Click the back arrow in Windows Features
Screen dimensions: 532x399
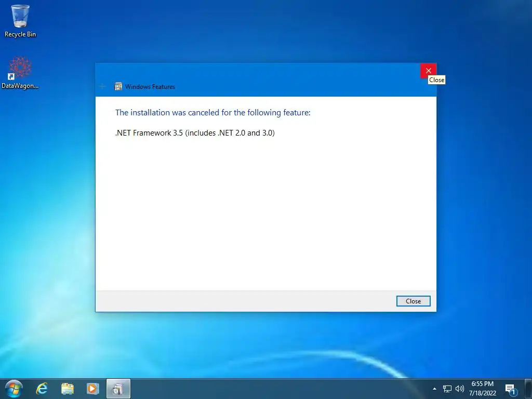click(102, 86)
